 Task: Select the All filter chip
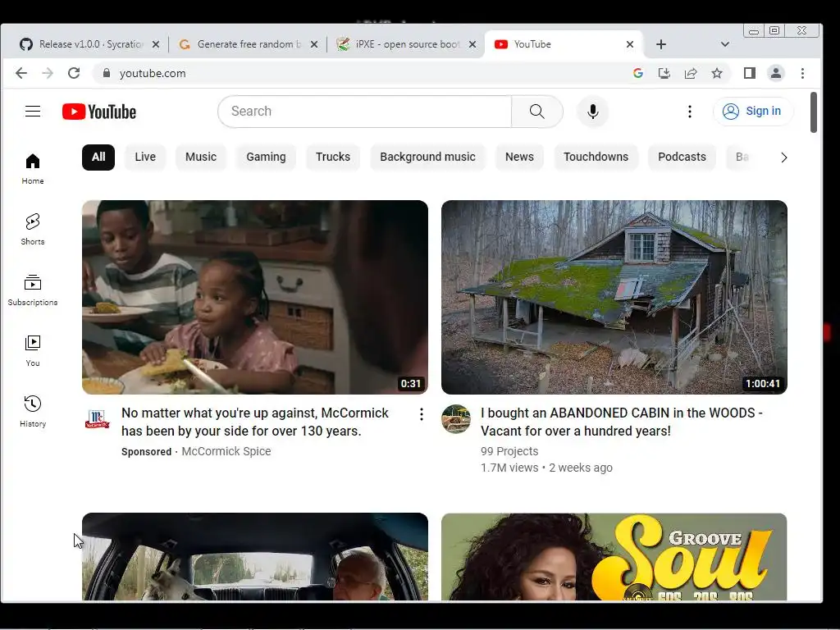(x=98, y=157)
